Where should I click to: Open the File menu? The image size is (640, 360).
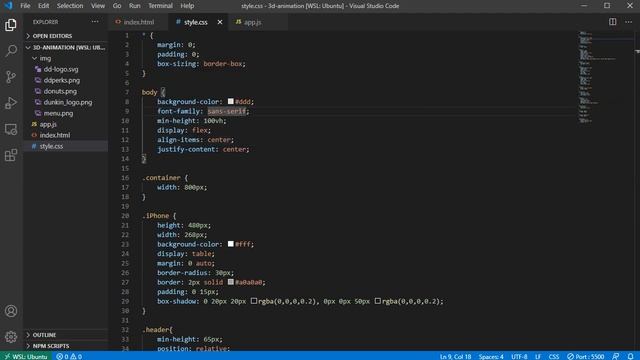tap(25, 6)
